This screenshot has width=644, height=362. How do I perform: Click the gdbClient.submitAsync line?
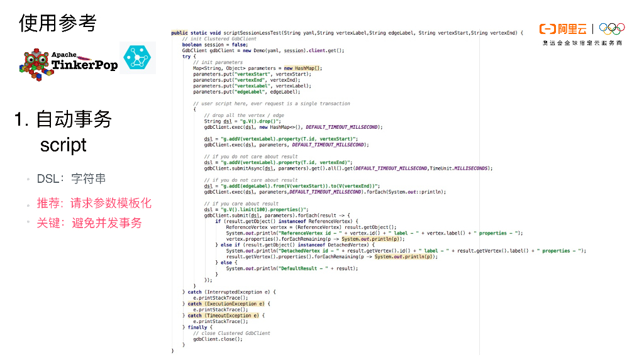[x=348, y=168]
